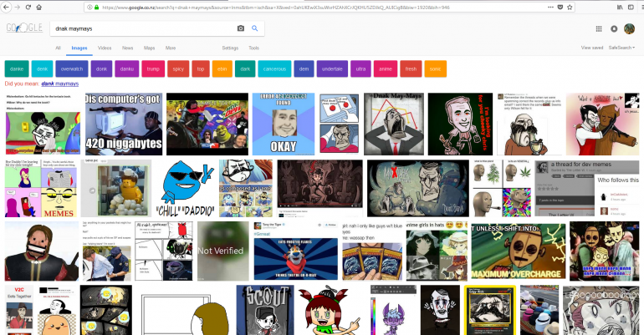
Task: Apply the 'spicy' filter chip
Action: pyautogui.click(x=178, y=69)
